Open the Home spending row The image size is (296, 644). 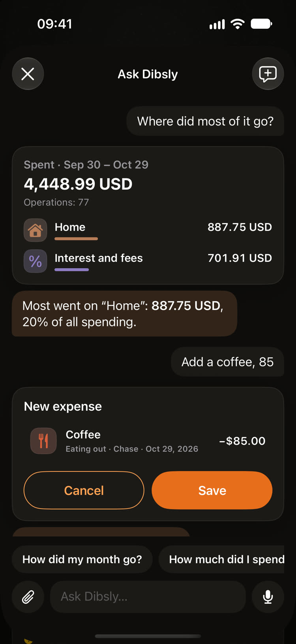(x=148, y=230)
